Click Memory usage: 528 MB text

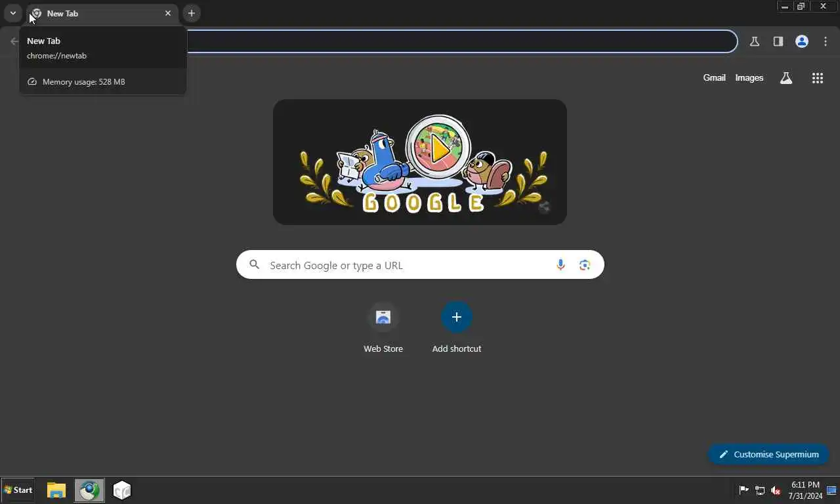pos(83,82)
